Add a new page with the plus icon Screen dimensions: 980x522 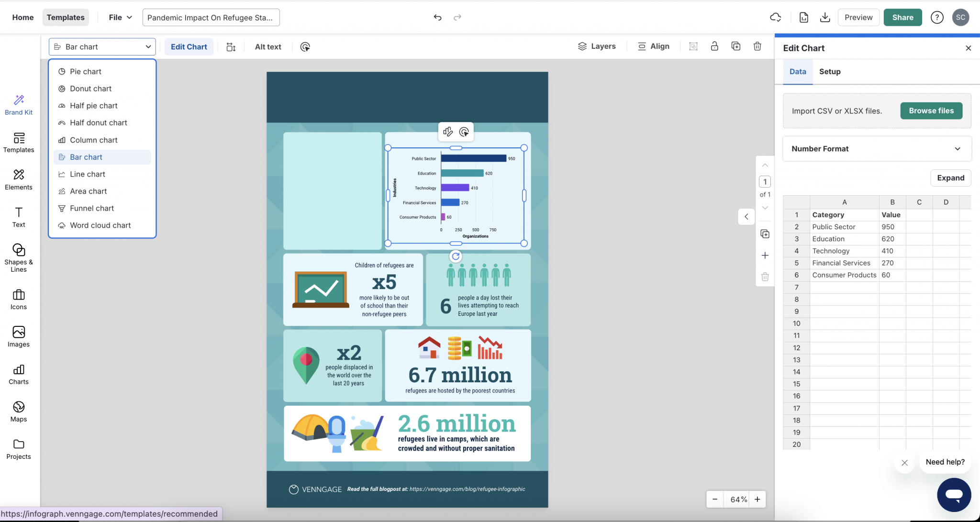[765, 255]
